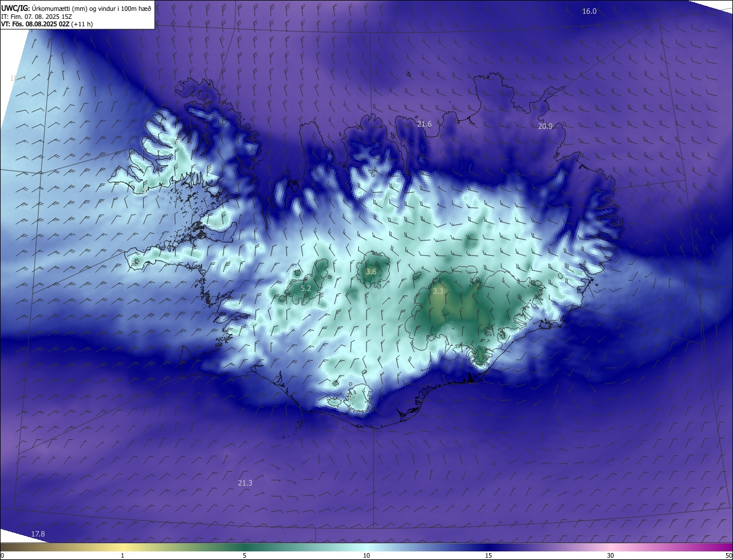This screenshot has height=560, width=733.
Task: Click the 21.6 value on the map
Action: point(424,124)
